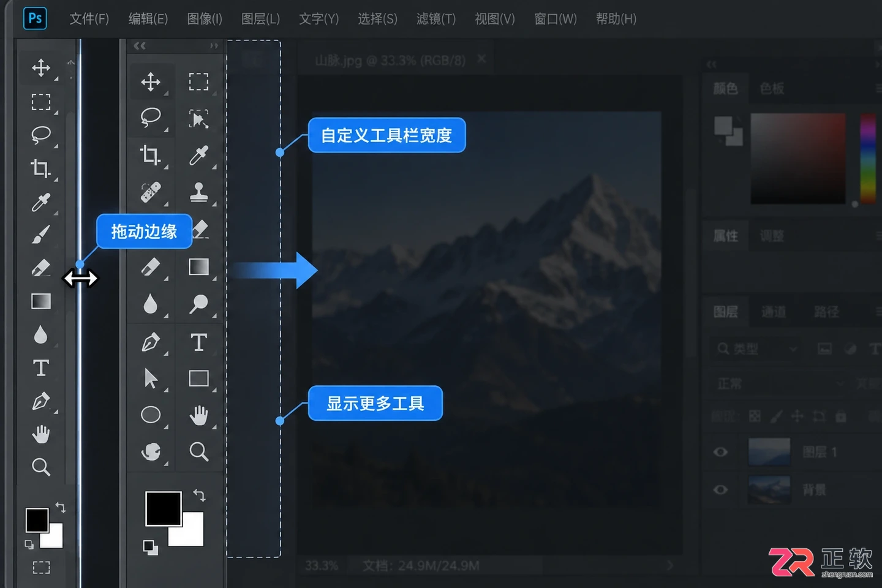Select Crop tool in single-column toolbar
This screenshot has height=588, width=882.
[x=41, y=168]
